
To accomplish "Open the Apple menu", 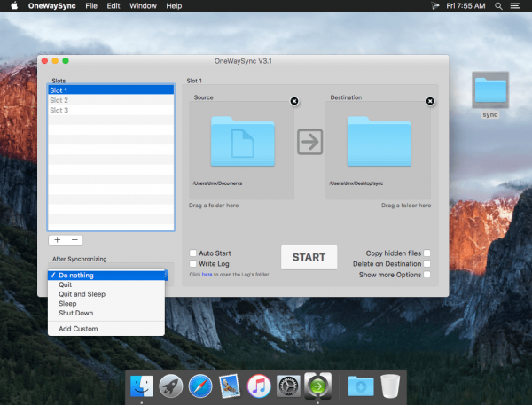I will 14,6.
